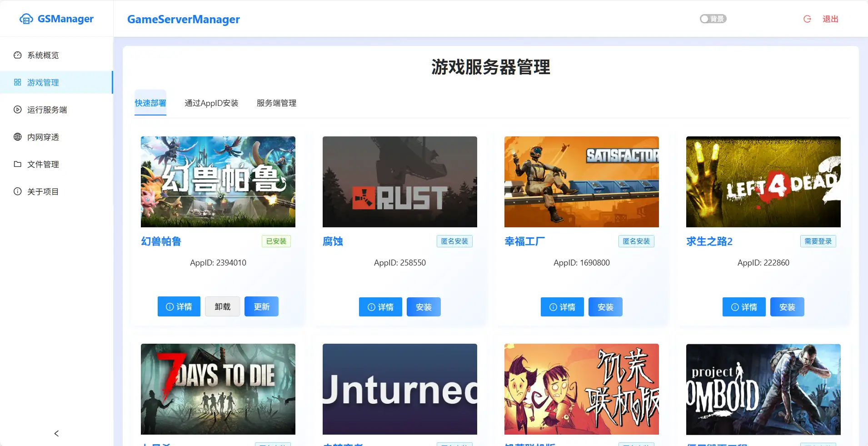Click the 需要登录 badge on 求生之路2
The width and height of the screenshot is (868, 446).
pyautogui.click(x=818, y=241)
